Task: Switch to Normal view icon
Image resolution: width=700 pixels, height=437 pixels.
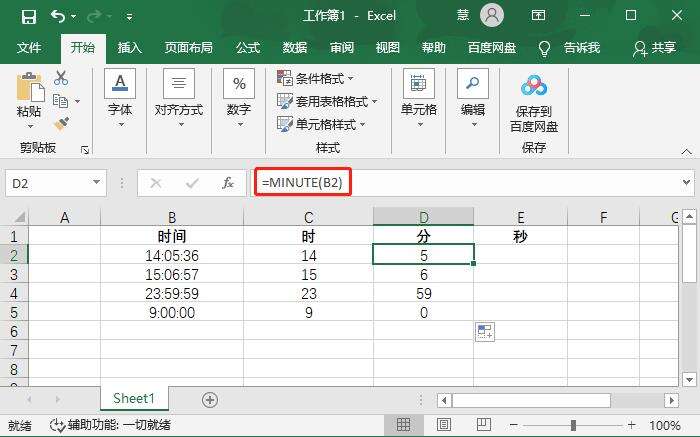Action: click(x=403, y=425)
